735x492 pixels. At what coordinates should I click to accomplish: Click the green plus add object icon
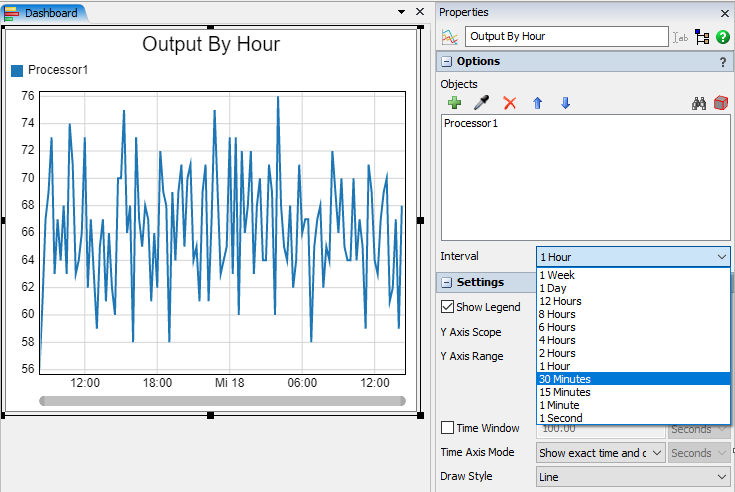tap(454, 103)
